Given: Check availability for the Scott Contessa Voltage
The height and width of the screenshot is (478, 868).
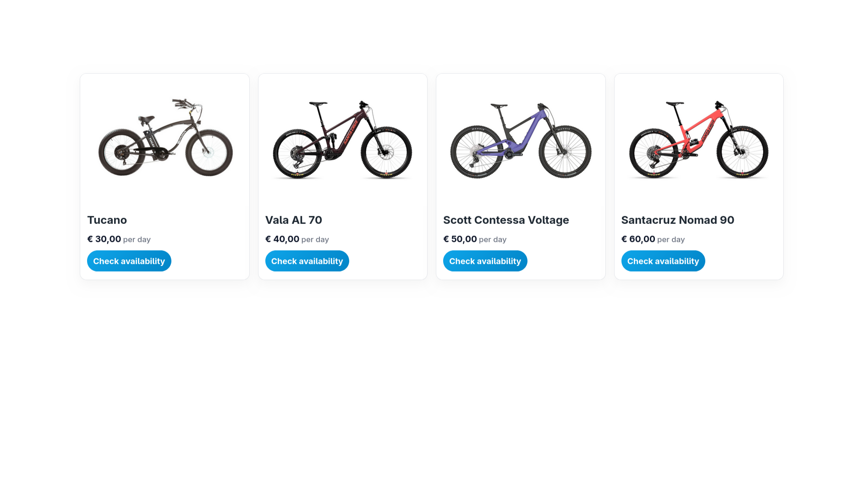Looking at the screenshot, I should pos(485,261).
